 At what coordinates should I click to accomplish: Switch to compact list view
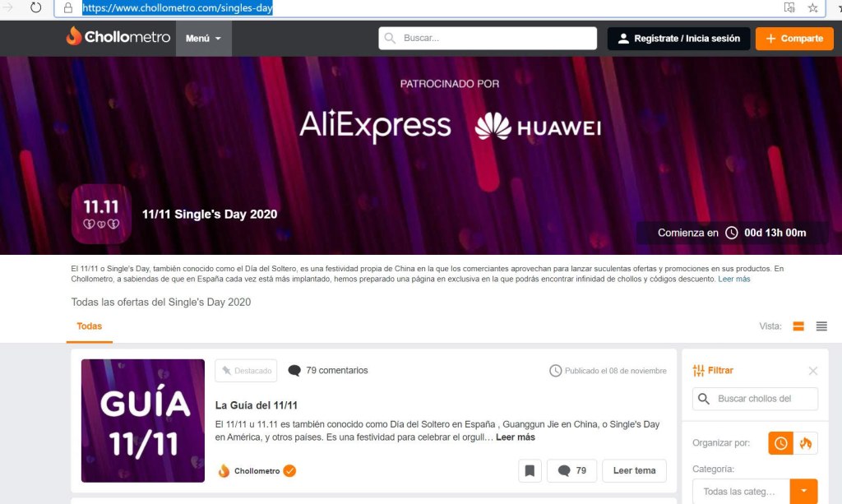(x=821, y=326)
